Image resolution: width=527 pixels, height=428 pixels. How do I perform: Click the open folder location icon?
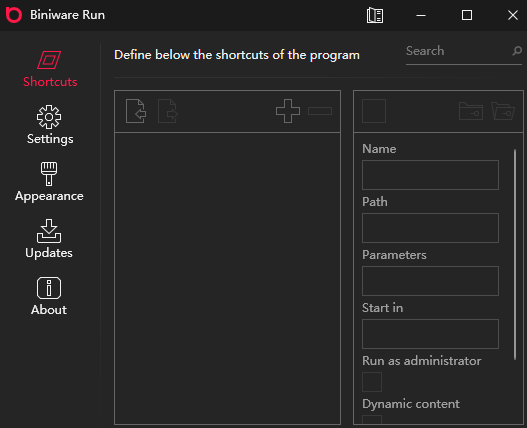pyautogui.click(x=503, y=111)
